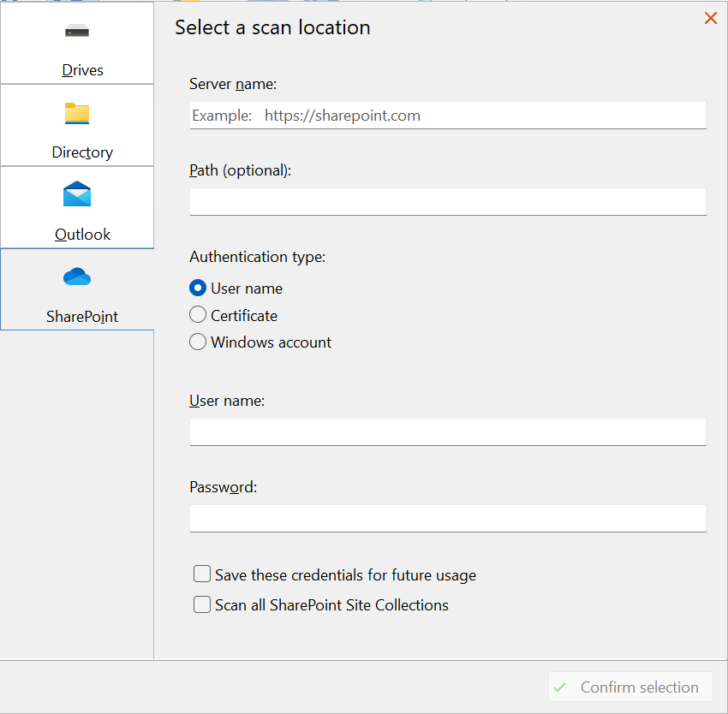
Task: Enable saving credentials for future usage
Action: 202,574
